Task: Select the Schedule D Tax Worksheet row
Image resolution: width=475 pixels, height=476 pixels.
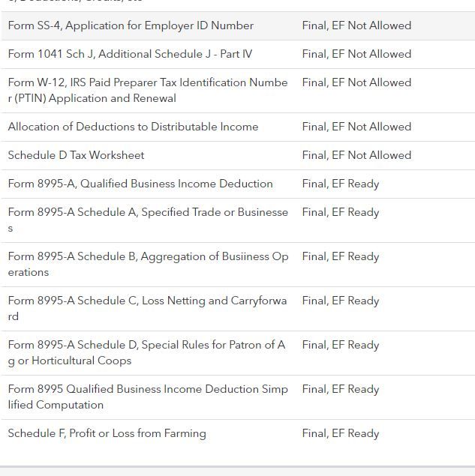Action: (238, 155)
